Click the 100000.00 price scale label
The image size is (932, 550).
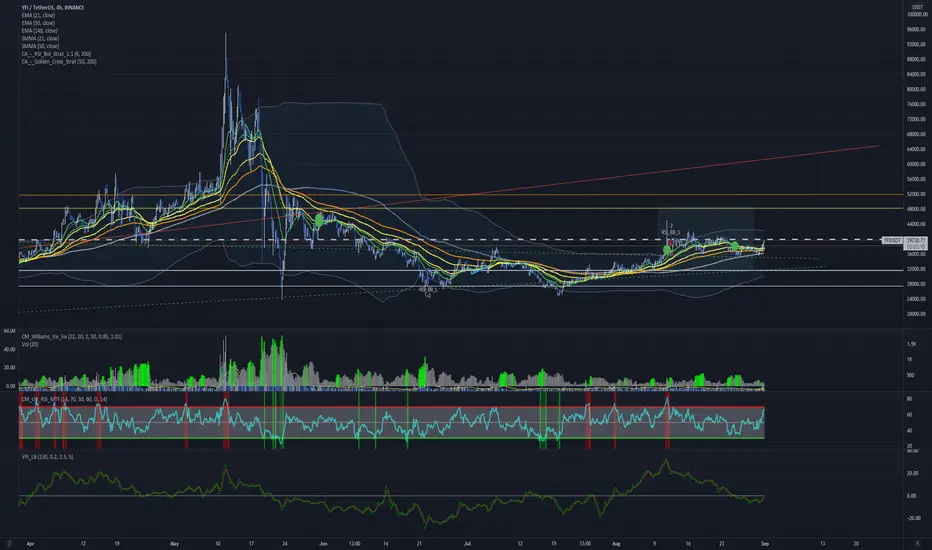click(x=917, y=14)
